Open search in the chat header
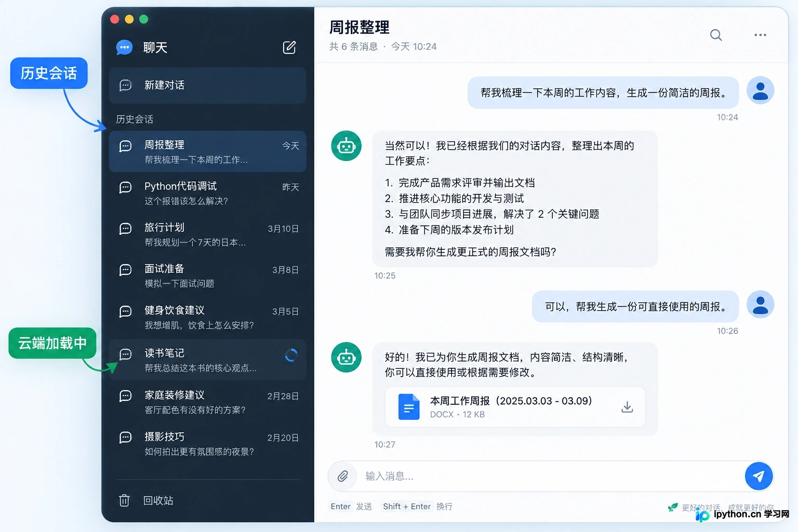Image resolution: width=798 pixels, height=532 pixels. point(716,35)
